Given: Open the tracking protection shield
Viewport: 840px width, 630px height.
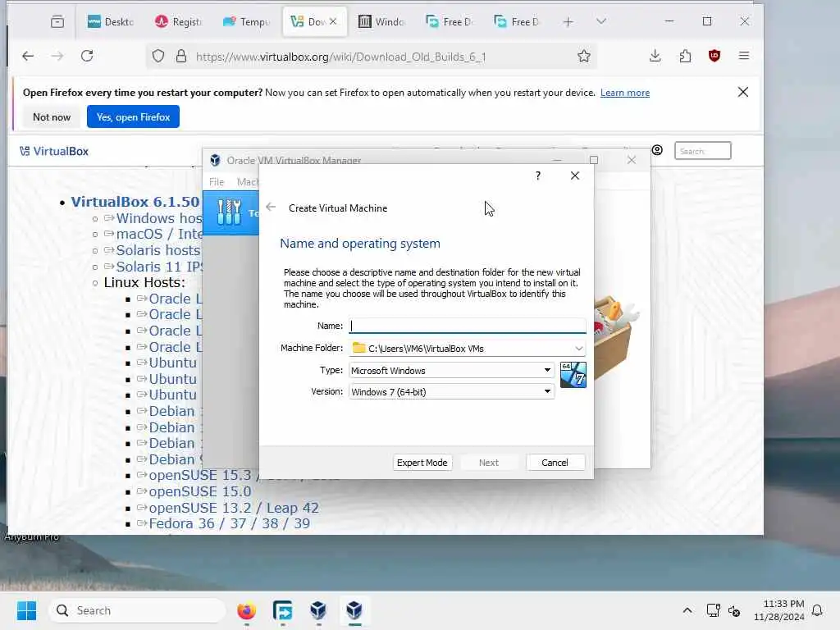Looking at the screenshot, I should pyautogui.click(x=158, y=57).
